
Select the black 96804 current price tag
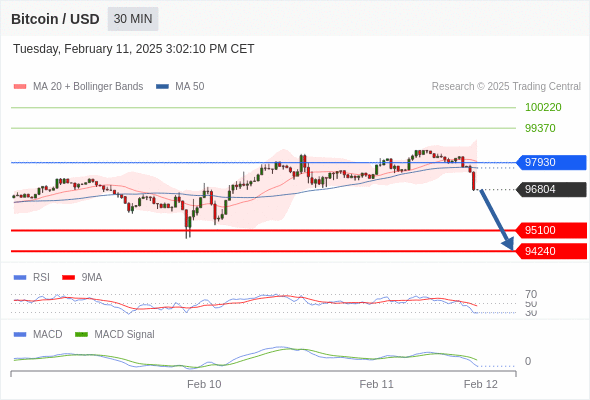coord(551,189)
